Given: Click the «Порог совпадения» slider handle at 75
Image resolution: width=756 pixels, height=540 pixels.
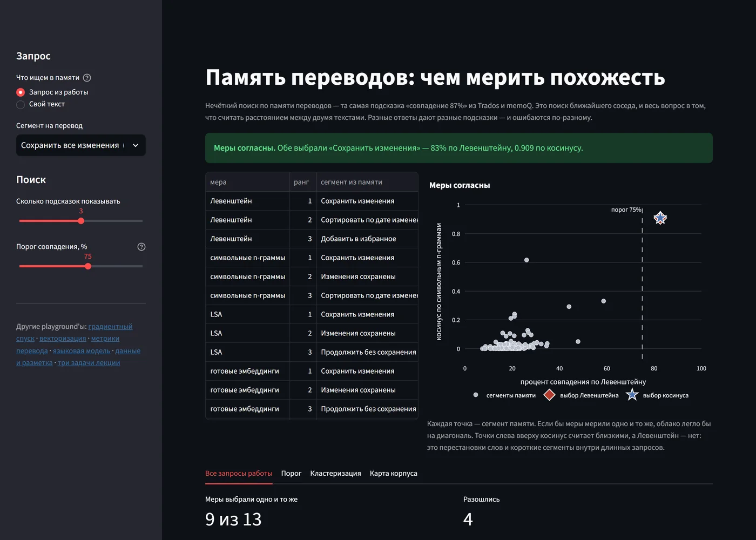Looking at the screenshot, I should click(88, 266).
